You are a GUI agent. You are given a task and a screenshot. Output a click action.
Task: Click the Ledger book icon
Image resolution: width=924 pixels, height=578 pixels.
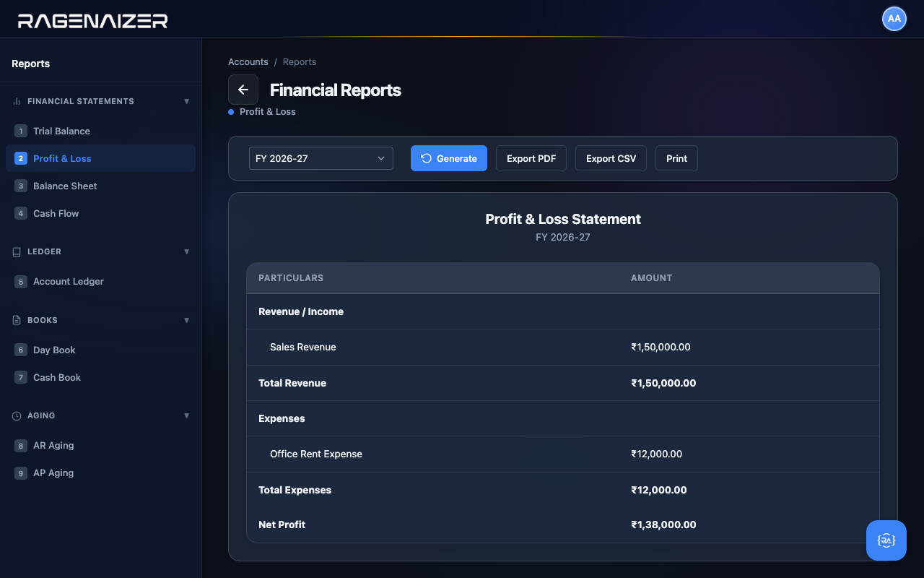point(17,251)
